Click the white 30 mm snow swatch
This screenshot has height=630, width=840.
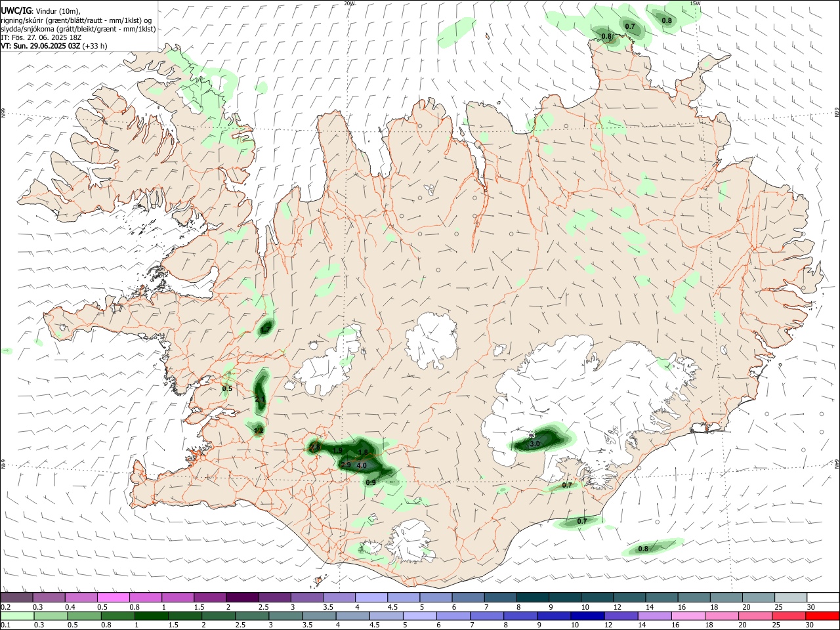pos(823,597)
